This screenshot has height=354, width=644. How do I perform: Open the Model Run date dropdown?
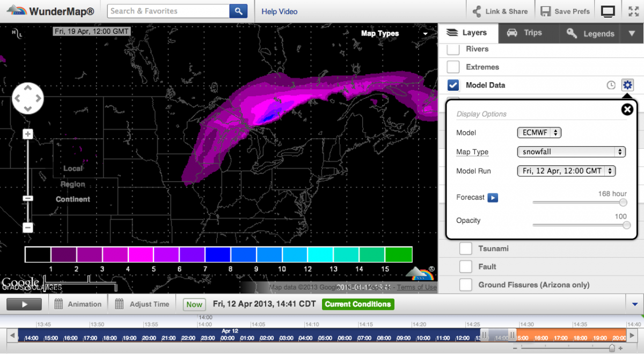566,171
